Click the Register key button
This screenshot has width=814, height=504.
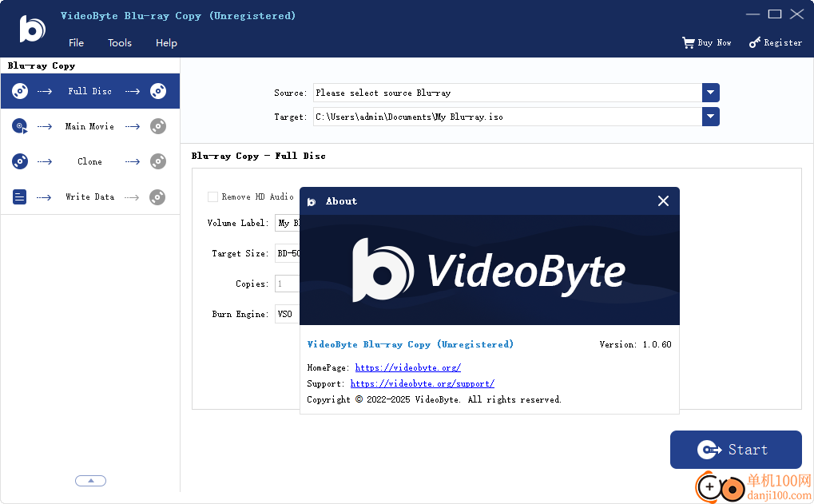pyautogui.click(x=776, y=42)
